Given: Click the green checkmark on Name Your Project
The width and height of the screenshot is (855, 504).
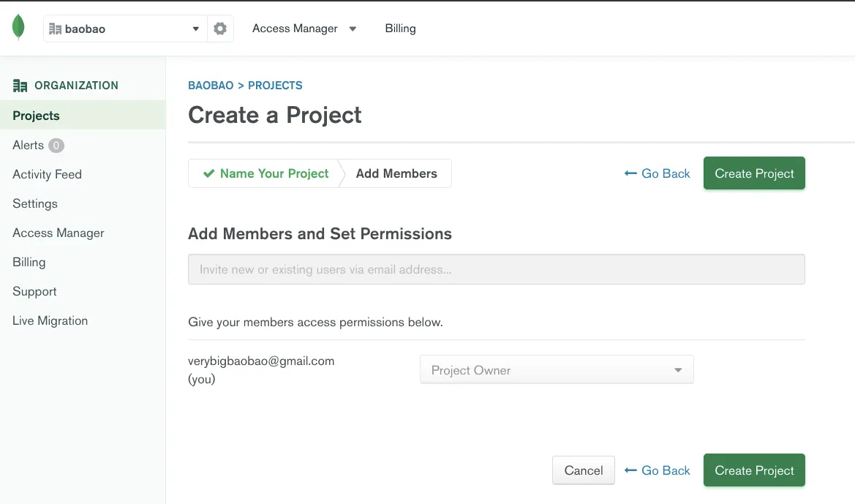Looking at the screenshot, I should [208, 173].
